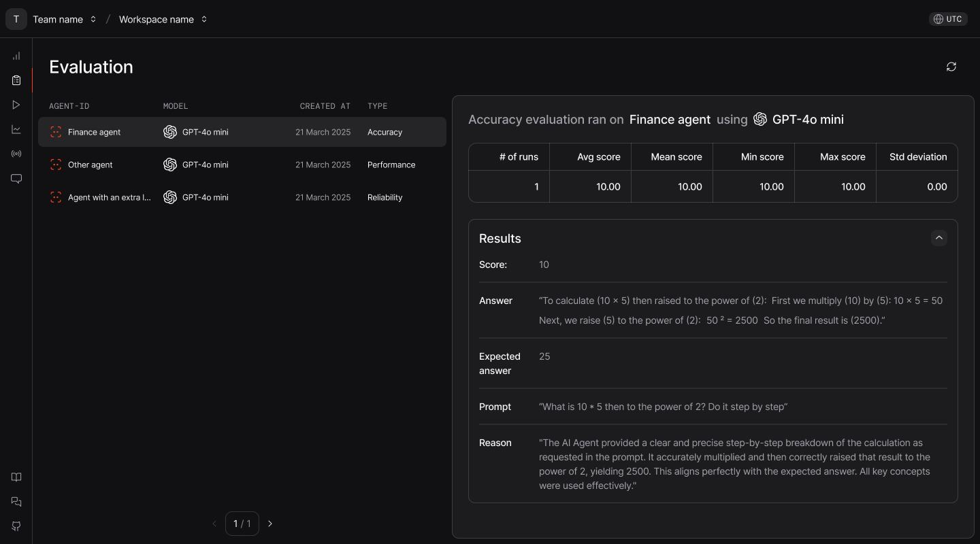Click the UTC timezone button
Viewport: 980px width, 544px height.
(x=948, y=19)
